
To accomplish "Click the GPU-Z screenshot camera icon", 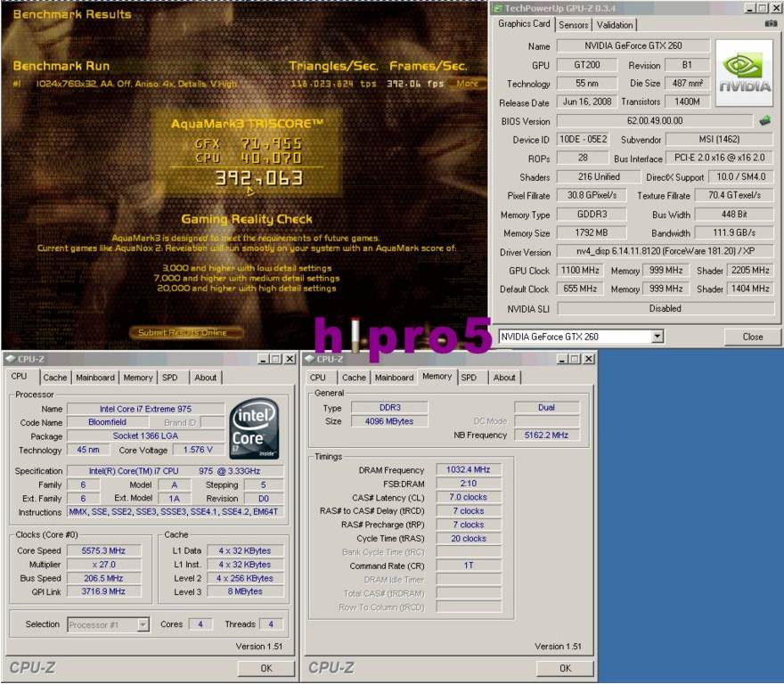I will (771, 23).
